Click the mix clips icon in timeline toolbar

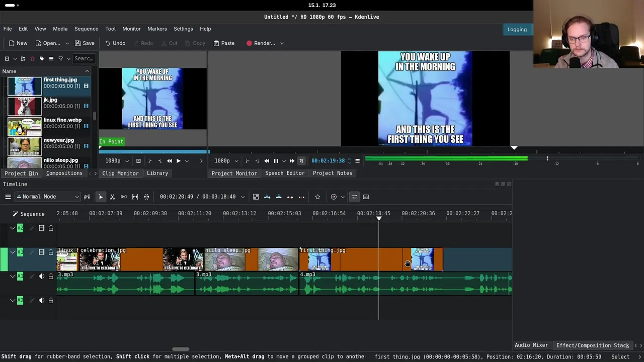pos(256,197)
